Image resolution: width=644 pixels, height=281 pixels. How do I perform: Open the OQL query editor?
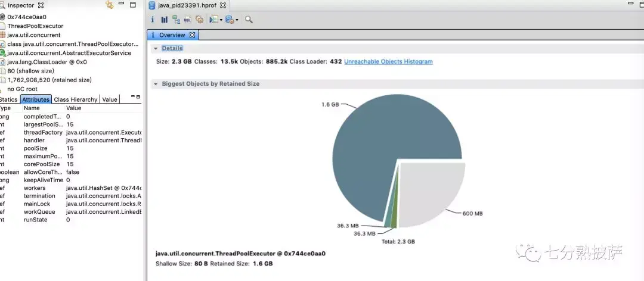188,19
